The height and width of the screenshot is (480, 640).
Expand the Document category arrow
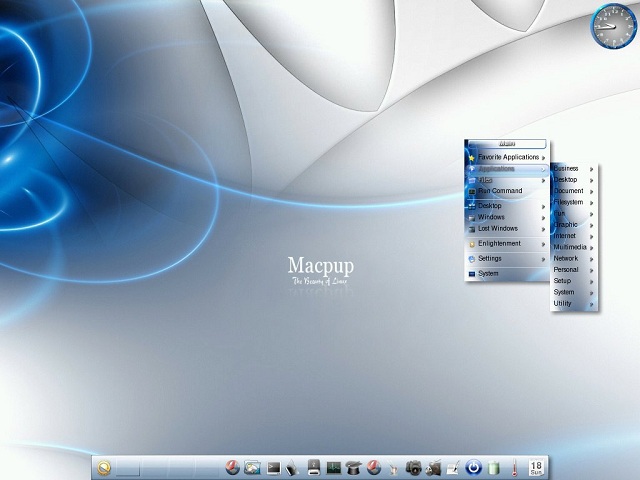coord(591,191)
